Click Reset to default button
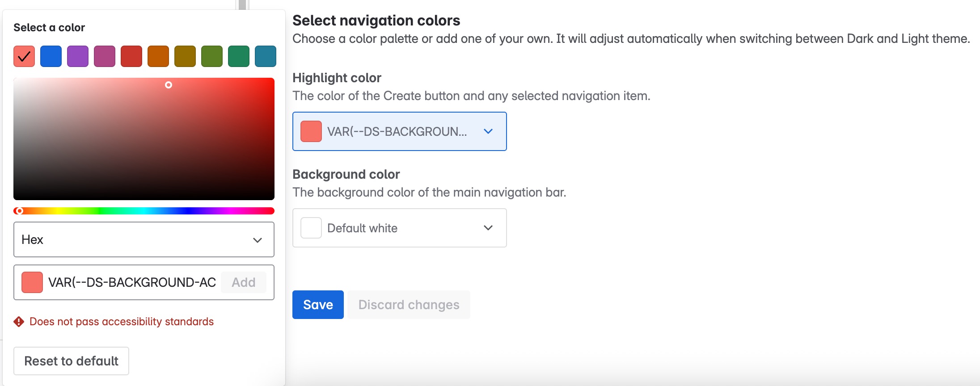980x386 pixels. pyautogui.click(x=71, y=361)
